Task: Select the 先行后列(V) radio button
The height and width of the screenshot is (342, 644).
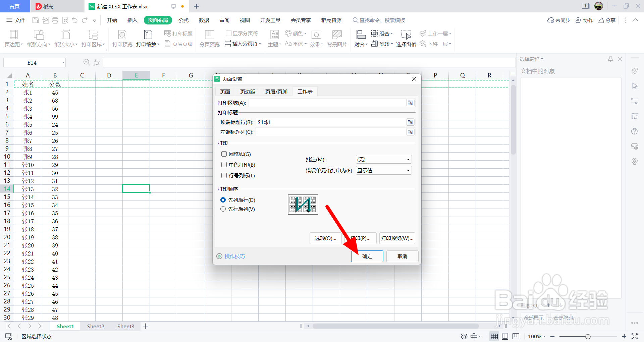Action: (223, 209)
